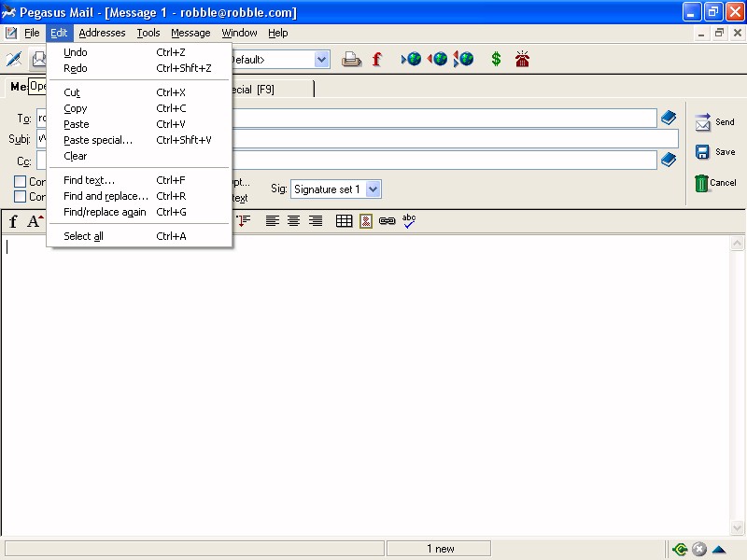The height and width of the screenshot is (560, 747).
Task: Align text right in editor toolbar
Action: [x=316, y=221]
